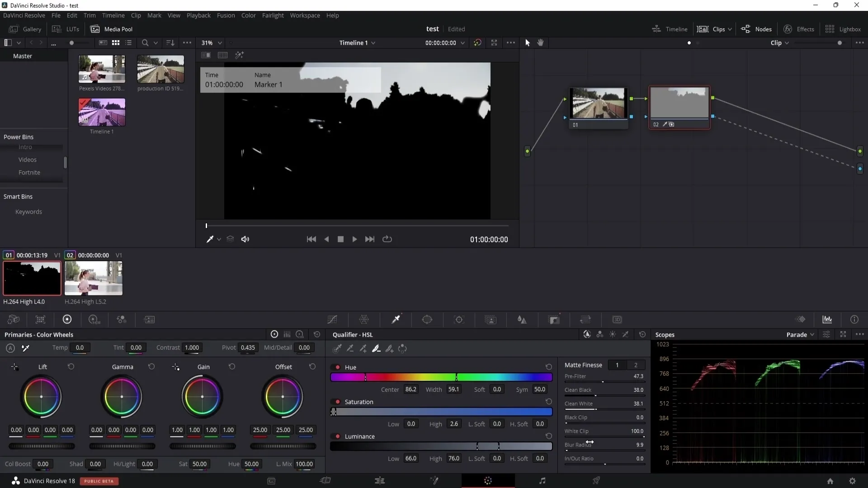Open the Fusion menu
The height and width of the screenshot is (488, 868).
(x=226, y=15)
